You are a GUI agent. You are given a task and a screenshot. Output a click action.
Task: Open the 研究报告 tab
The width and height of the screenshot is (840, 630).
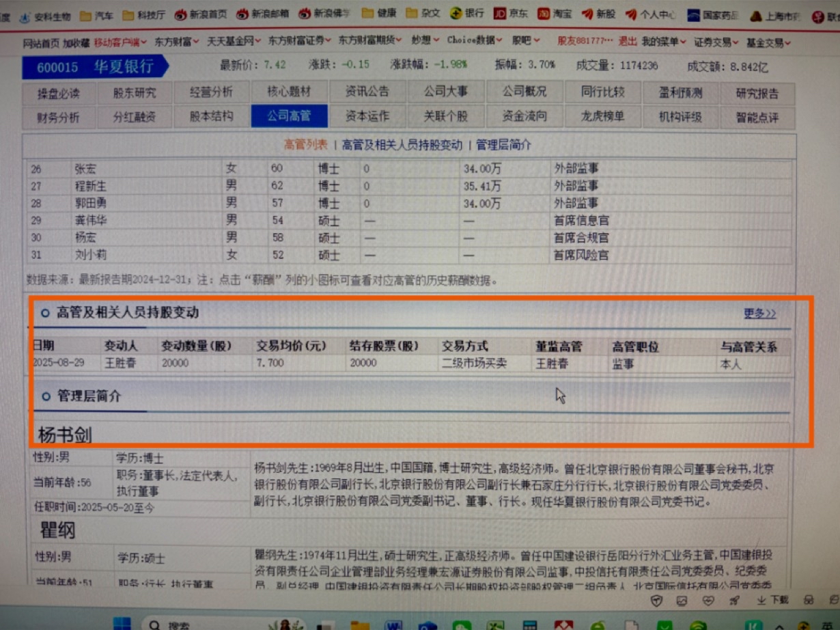coord(757,94)
